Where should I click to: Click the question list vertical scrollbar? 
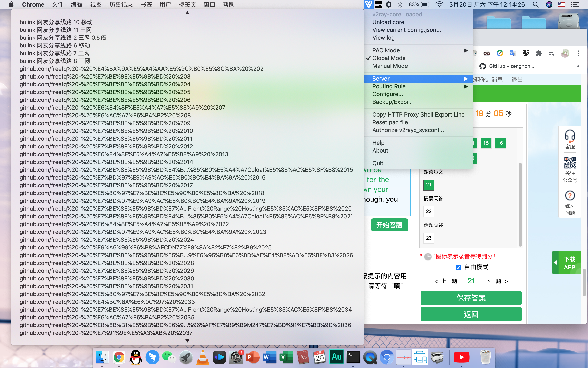point(520,204)
